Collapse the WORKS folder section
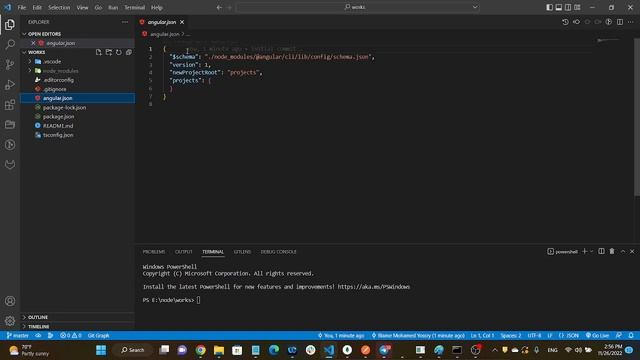This screenshot has height=360, width=640. tap(24, 52)
